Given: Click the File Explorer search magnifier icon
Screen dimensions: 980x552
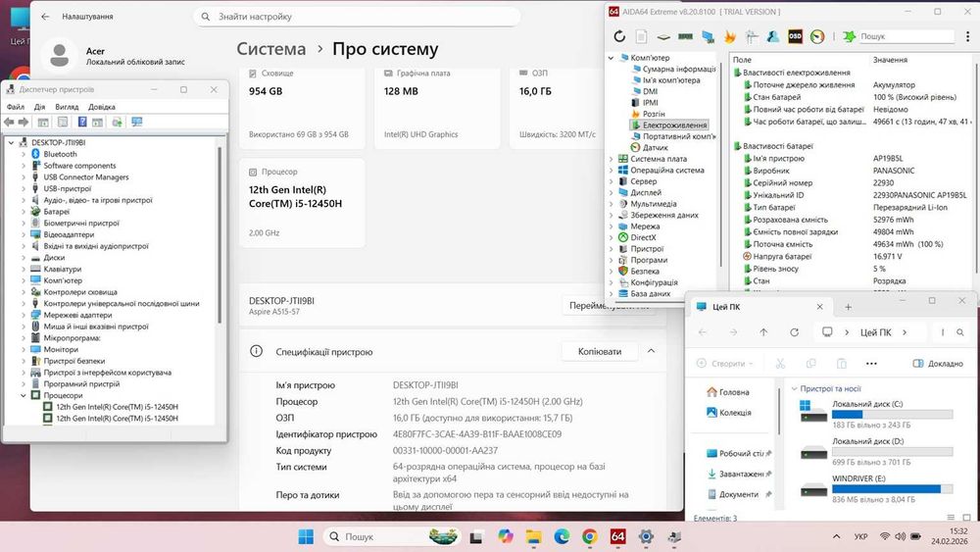Looking at the screenshot, I should pyautogui.click(x=960, y=332).
